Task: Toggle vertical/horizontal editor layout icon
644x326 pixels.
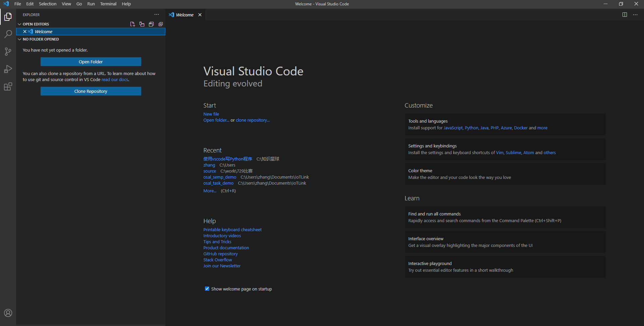Action: tap(142, 24)
